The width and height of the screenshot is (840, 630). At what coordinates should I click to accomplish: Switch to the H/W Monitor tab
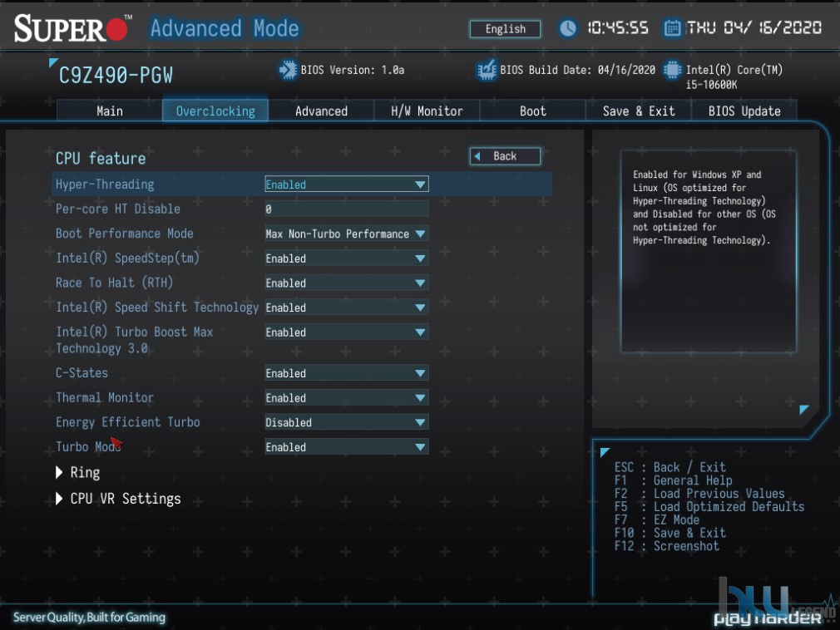pos(427,111)
